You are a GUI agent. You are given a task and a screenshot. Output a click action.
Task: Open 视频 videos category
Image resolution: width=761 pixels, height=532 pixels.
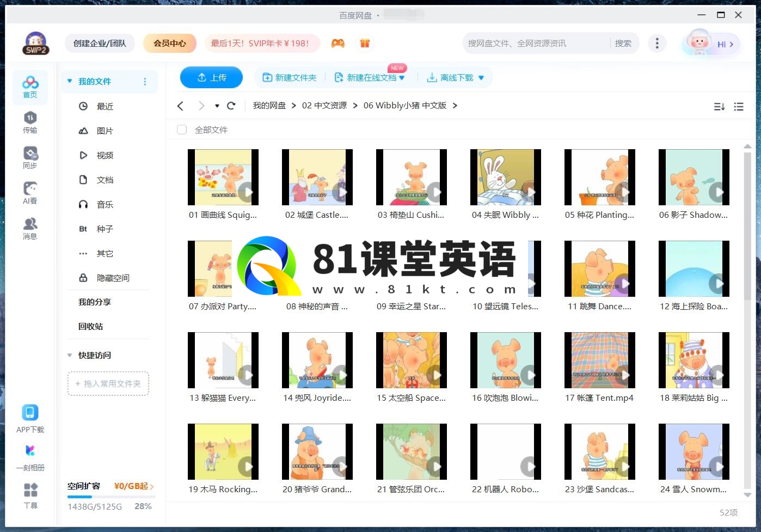[x=105, y=155]
